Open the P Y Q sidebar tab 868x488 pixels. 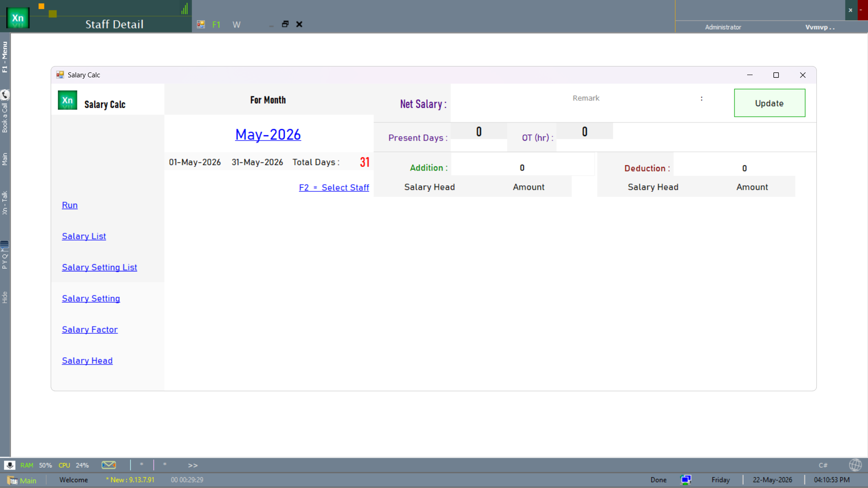coord(5,261)
